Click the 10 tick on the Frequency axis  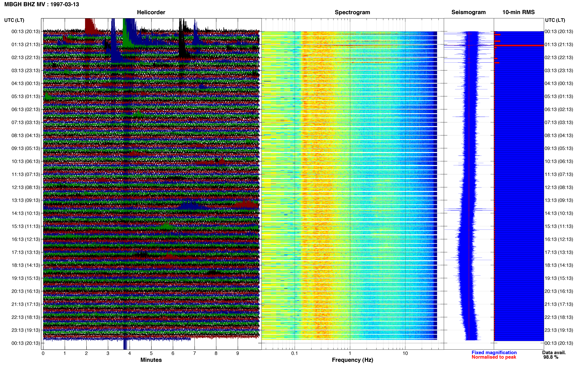coord(405,353)
